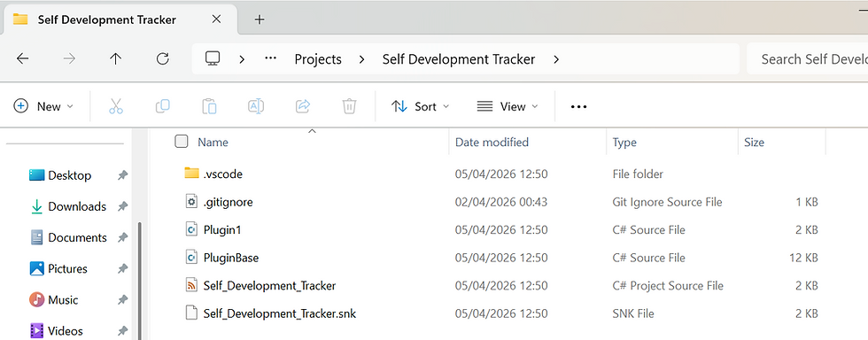Viewport: 868px width, 340px height.
Task: Refresh the current folder view
Action: click(162, 58)
